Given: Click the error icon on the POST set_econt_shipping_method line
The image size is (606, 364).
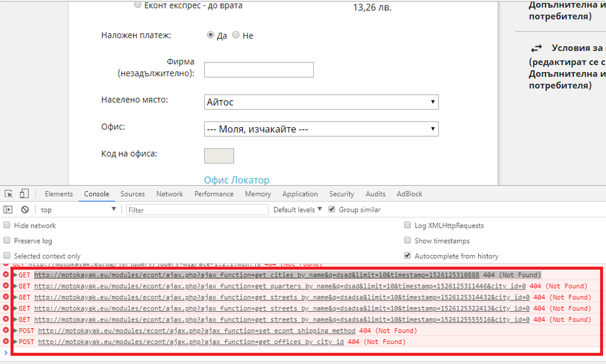Looking at the screenshot, I should pos(5,331).
